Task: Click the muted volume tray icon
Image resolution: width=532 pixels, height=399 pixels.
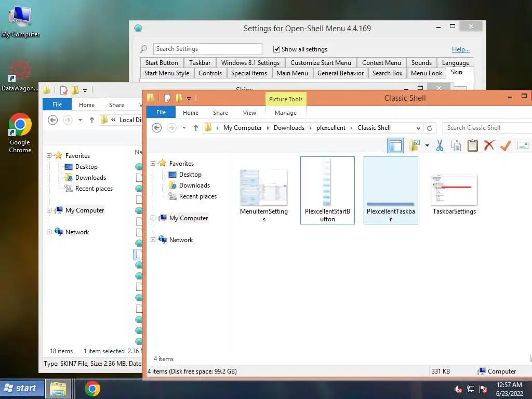Action: click(458, 389)
